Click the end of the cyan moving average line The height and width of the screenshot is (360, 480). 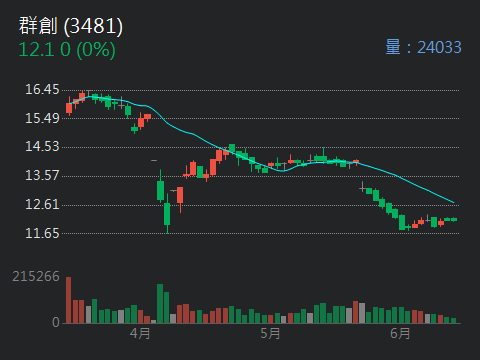[454, 202]
